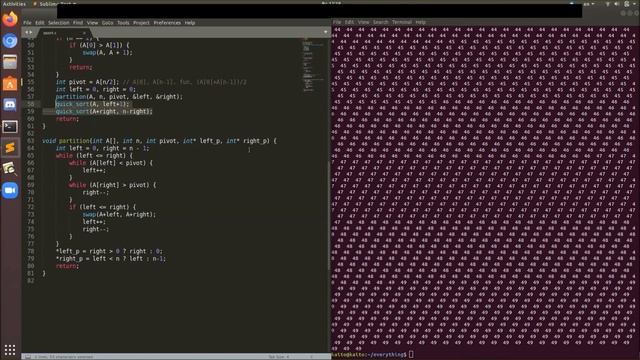The height and width of the screenshot is (360, 640).
Task: Open Discord from the dock
Action: pyautogui.click(x=10, y=105)
